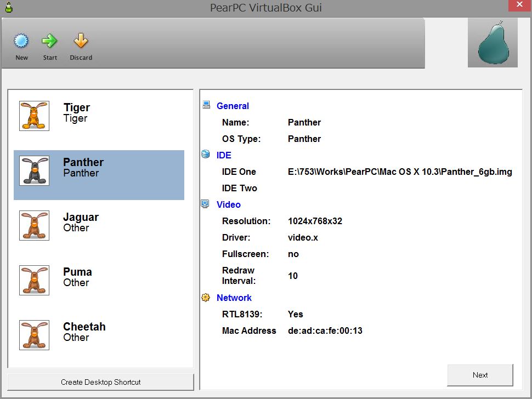
Task: Click the Fullscreen value no
Action: pos(293,254)
